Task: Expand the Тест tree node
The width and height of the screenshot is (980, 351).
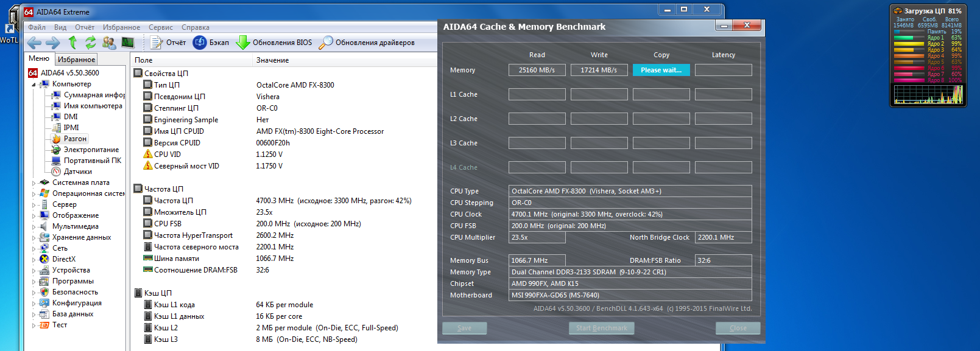Action: 34,325
